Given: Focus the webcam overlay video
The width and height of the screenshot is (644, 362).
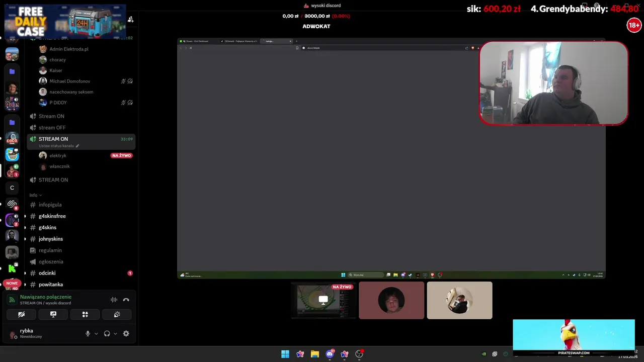Looking at the screenshot, I should pyautogui.click(x=554, y=83).
